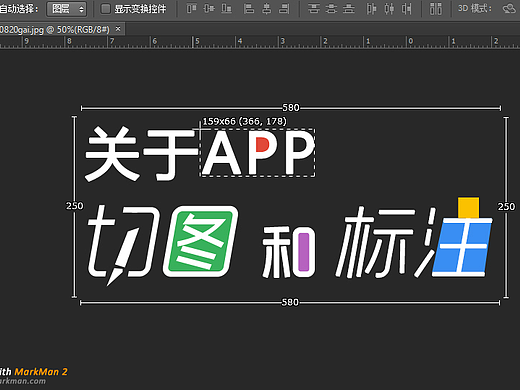Screen dimensions: 520x390
Task: Click the 580 label above 关于APP
Action: 291,108
